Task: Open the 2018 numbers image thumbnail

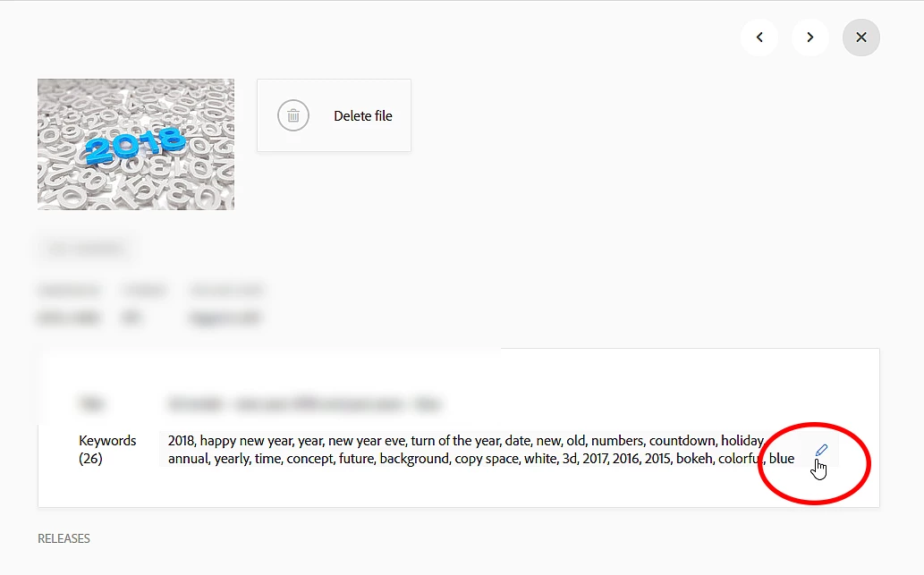Action: (136, 144)
